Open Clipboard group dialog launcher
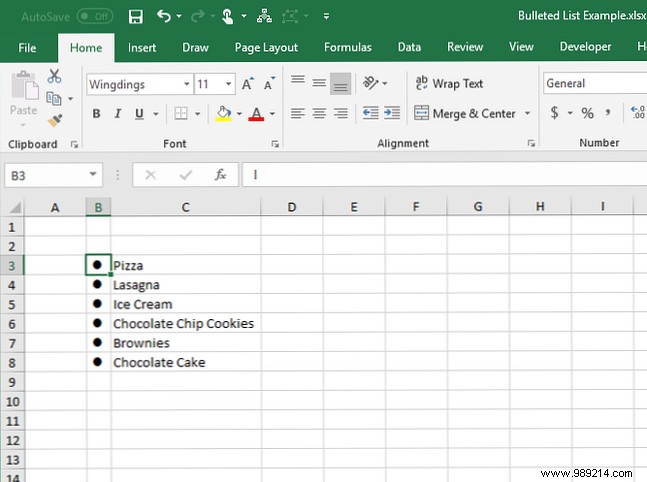Viewport: 647px width, 482px height. (74, 144)
